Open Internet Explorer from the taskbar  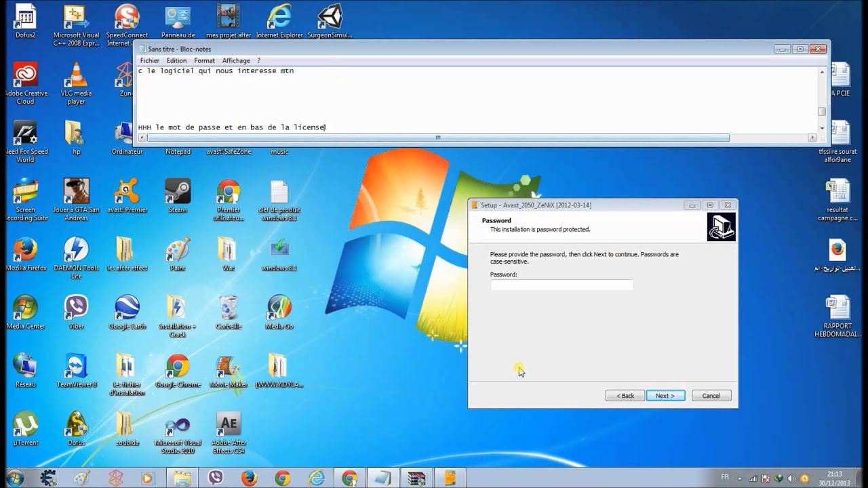(316, 478)
